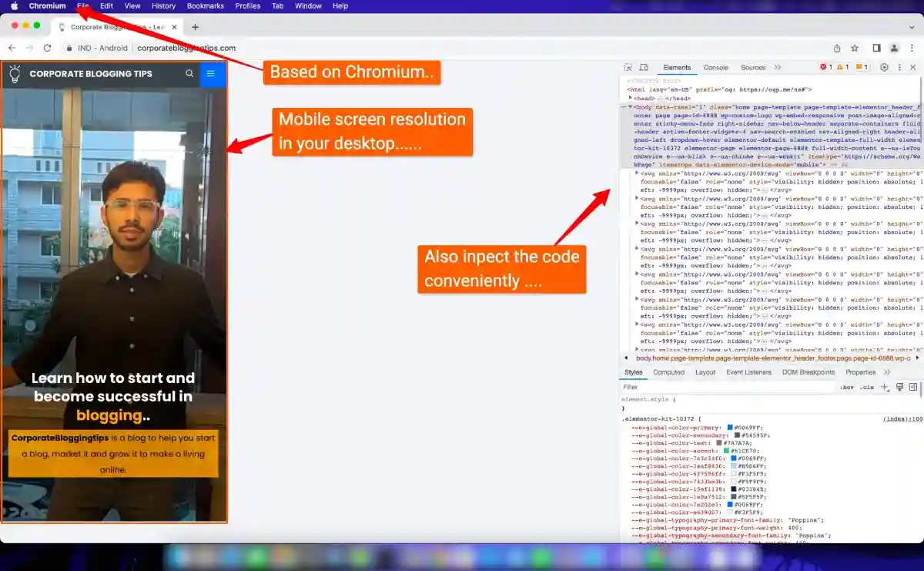Expand the head element in DOM tree
Screen dimensions: 924x571
[x=631, y=98]
